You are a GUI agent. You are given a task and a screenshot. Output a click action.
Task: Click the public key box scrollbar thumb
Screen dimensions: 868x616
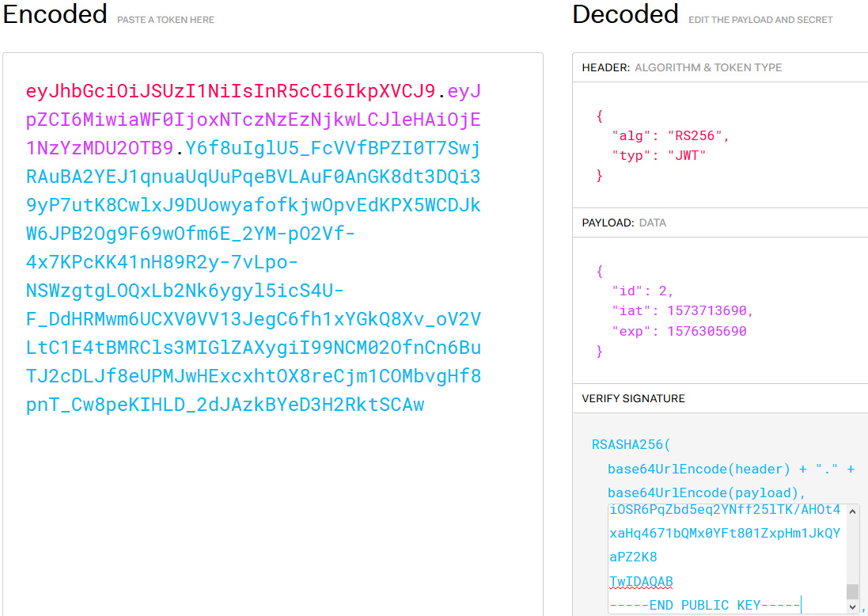tap(852, 591)
